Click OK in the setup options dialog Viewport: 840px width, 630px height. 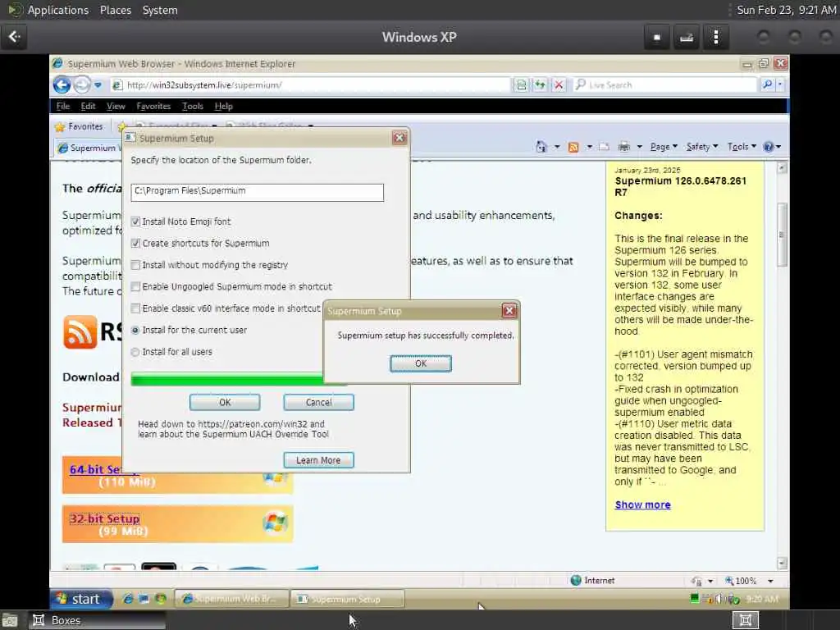tap(225, 402)
